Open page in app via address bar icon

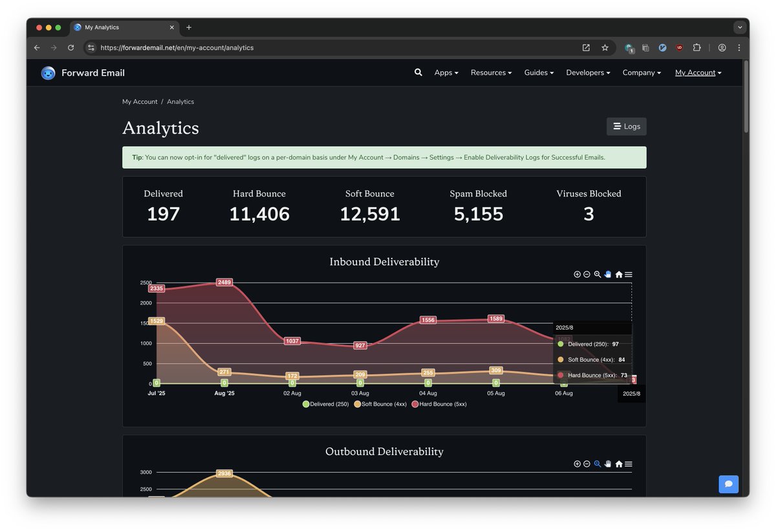point(586,48)
